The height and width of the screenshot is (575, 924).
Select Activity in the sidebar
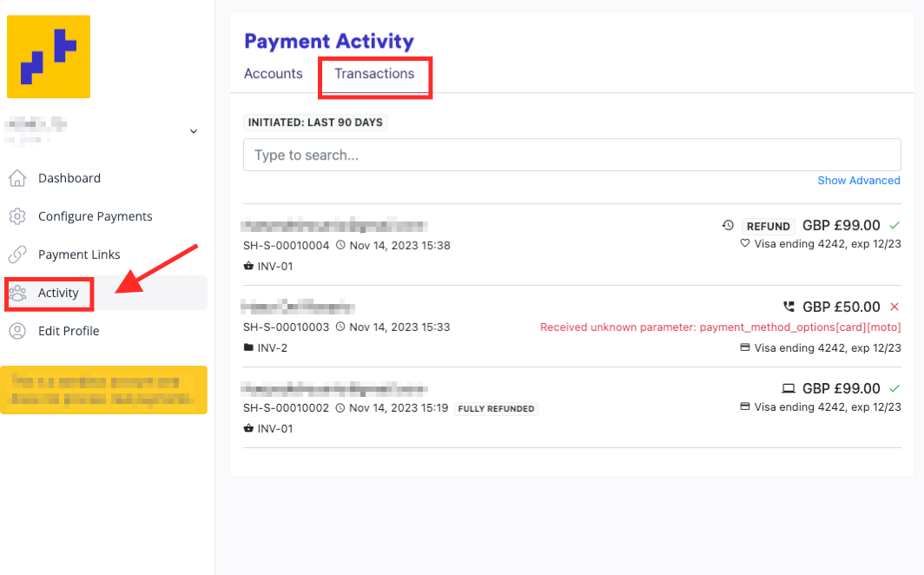[x=57, y=293]
